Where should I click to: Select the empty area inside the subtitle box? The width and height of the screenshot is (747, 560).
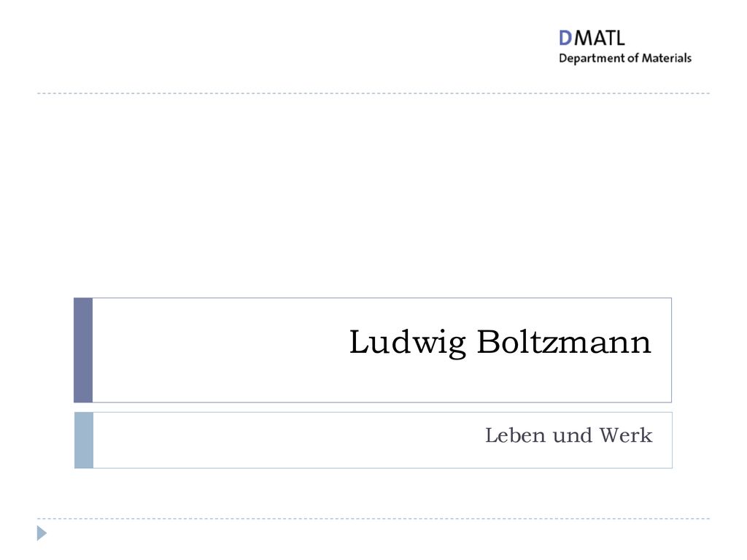[286, 440]
